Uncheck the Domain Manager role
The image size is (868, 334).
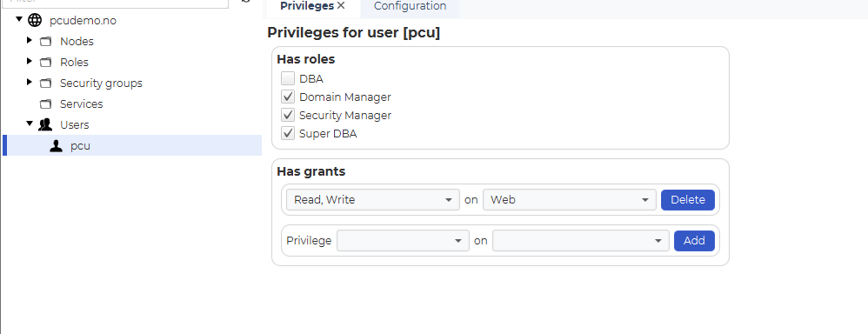click(288, 97)
